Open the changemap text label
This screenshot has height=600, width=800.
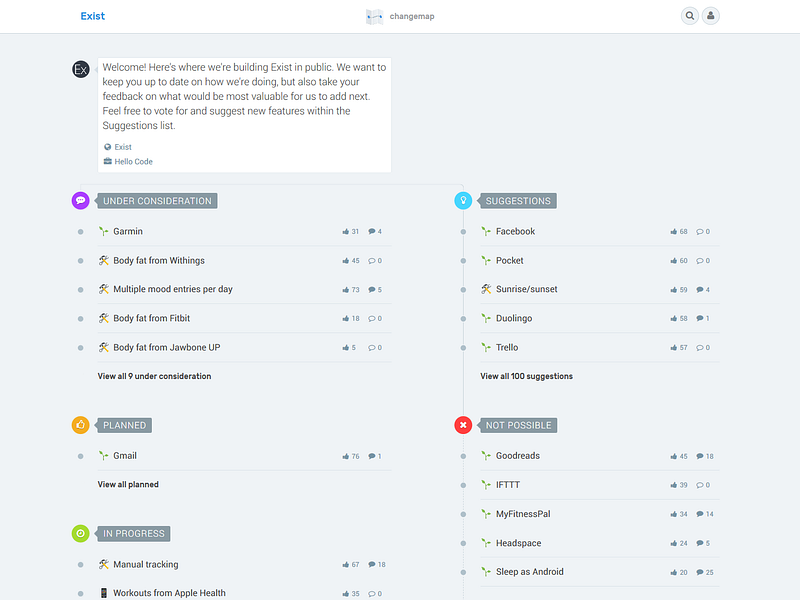pyautogui.click(x=412, y=16)
